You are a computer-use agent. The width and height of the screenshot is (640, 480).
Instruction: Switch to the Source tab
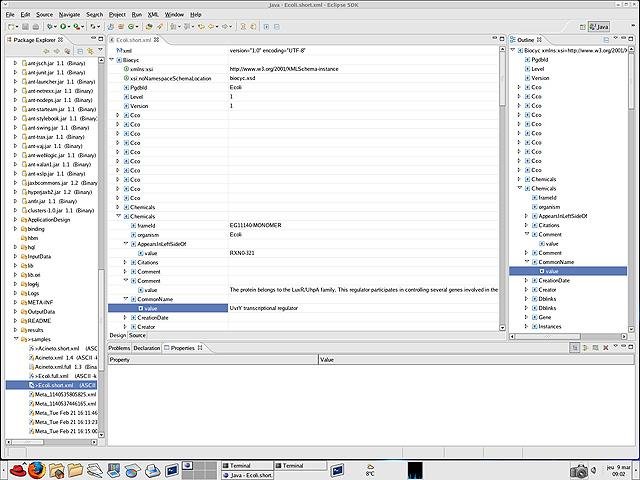(137, 335)
